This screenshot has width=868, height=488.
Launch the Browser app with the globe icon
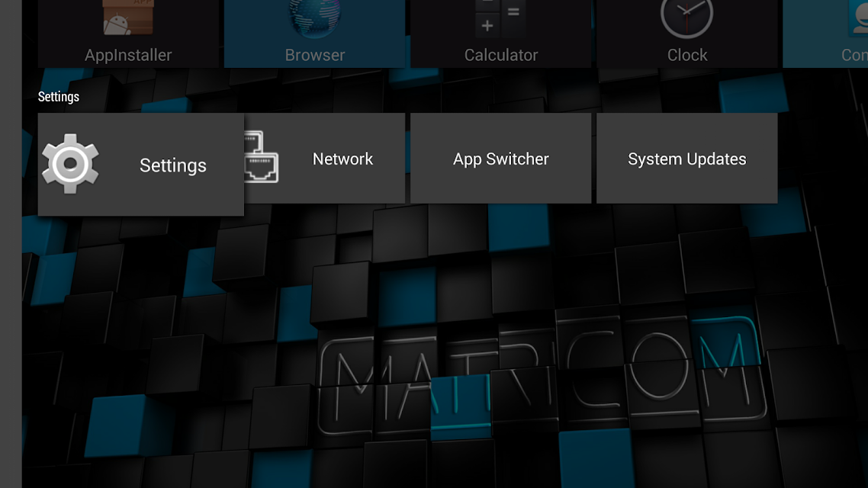coord(314,34)
